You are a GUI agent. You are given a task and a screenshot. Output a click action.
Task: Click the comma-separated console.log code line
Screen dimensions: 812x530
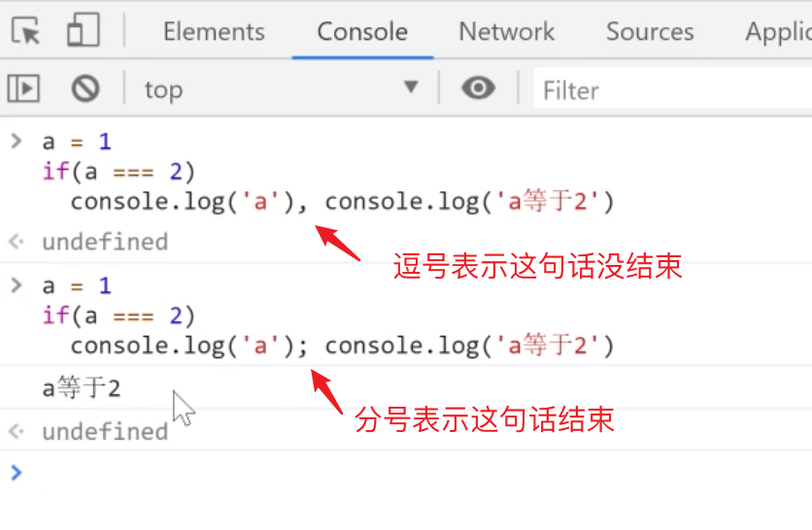pyautogui.click(x=342, y=201)
